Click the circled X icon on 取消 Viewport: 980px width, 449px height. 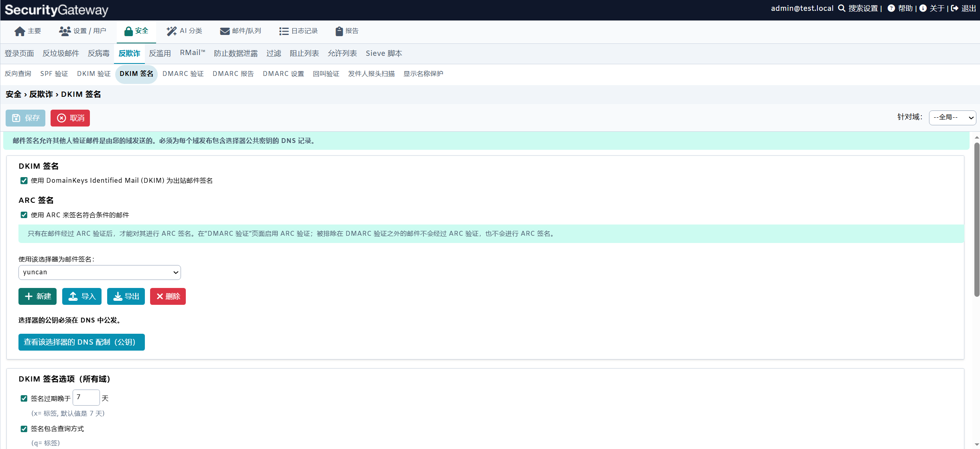point(61,118)
